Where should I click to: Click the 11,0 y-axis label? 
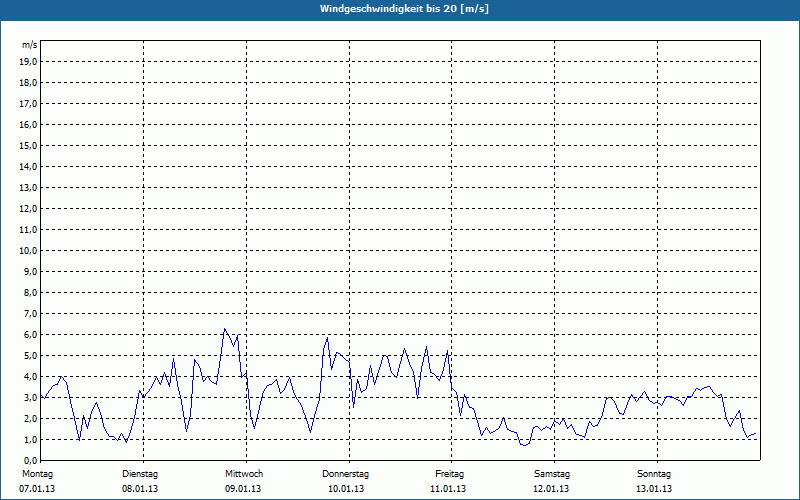(x=29, y=230)
